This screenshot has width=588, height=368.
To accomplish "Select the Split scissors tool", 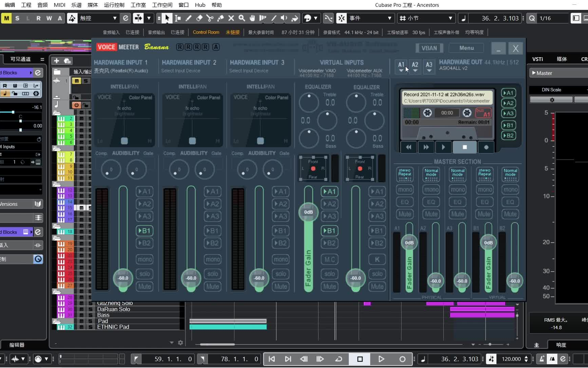I will [x=210, y=18].
